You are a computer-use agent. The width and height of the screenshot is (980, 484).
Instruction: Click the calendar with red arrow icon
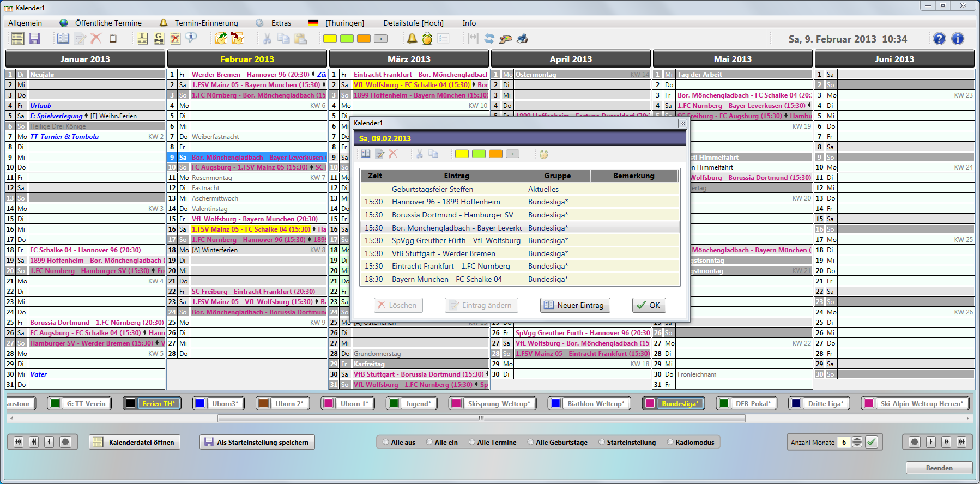[237, 39]
